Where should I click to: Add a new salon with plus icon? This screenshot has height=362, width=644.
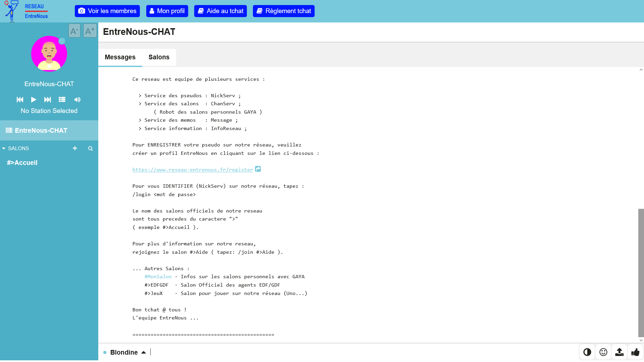click(x=75, y=148)
